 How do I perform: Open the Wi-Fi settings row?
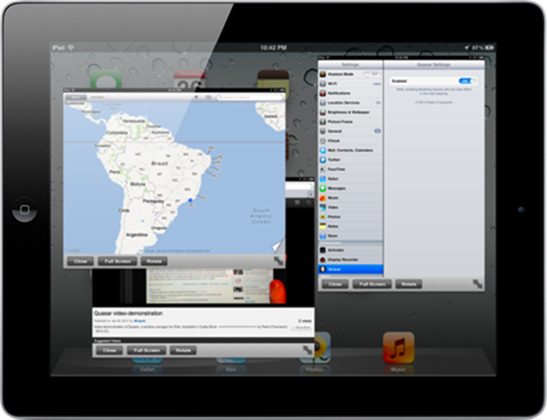pyautogui.click(x=351, y=84)
